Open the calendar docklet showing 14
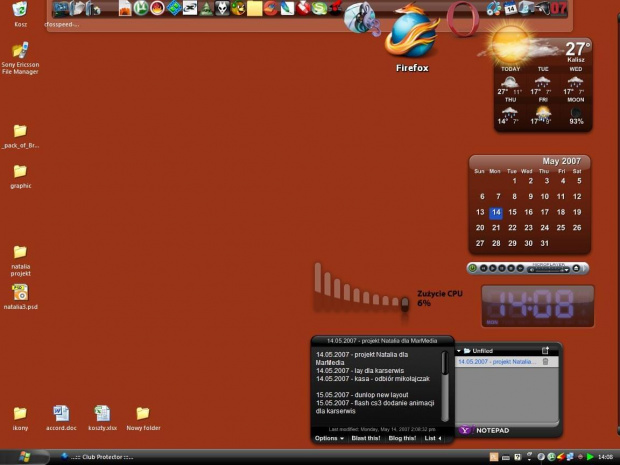This screenshot has width=620, height=465. click(x=510, y=8)
